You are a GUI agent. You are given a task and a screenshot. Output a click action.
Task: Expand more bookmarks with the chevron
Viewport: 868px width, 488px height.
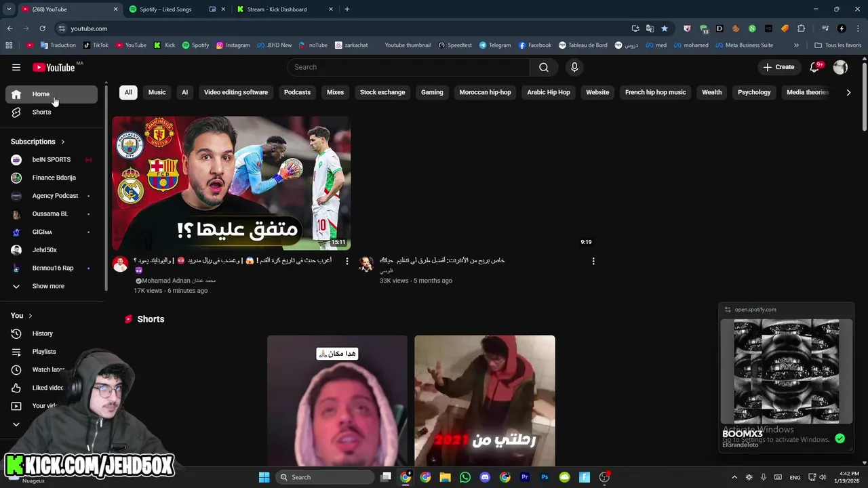[796, 45]
